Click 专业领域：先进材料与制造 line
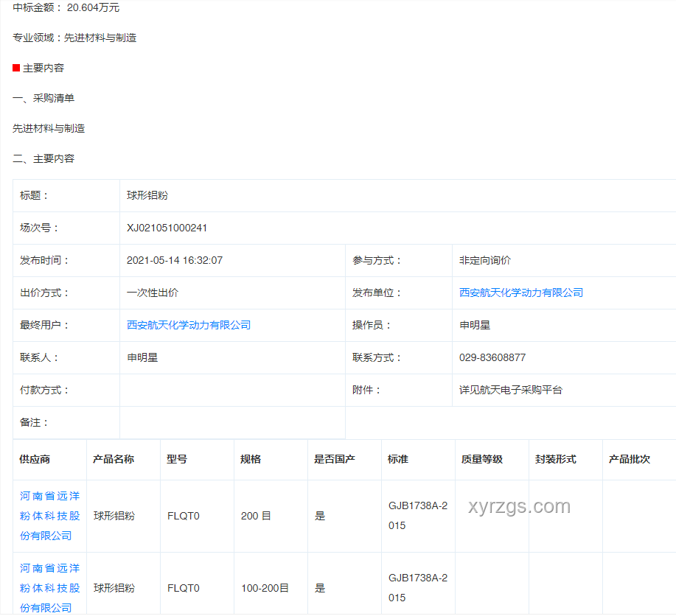This screenshot has height=616, width=676. [x=74, y=38]
